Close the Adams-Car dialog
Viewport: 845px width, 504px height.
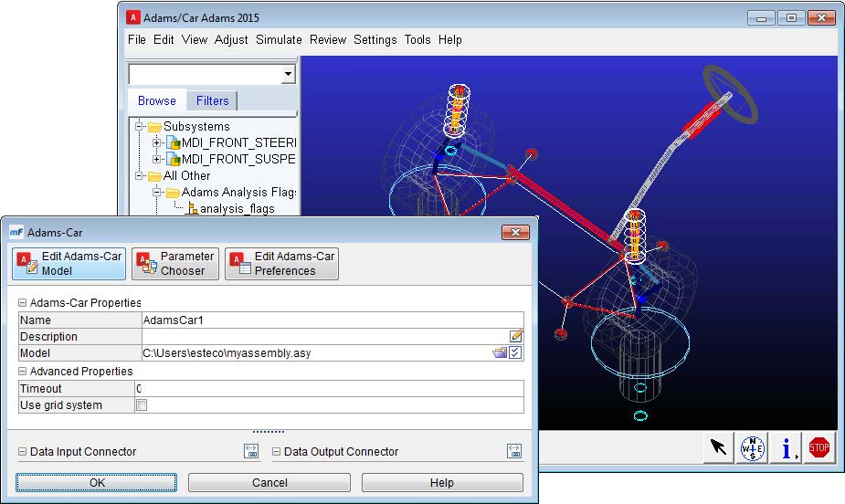[515, 232]
